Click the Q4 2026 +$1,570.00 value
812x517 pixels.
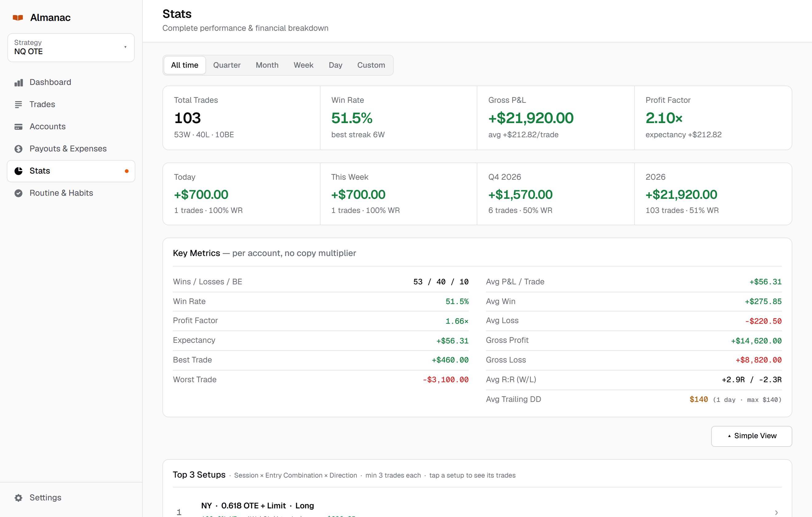(x=520, y=195)
